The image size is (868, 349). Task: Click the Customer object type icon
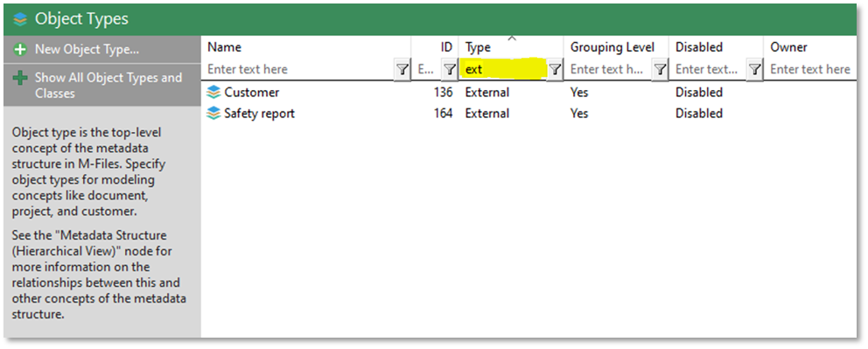point(213,93)
